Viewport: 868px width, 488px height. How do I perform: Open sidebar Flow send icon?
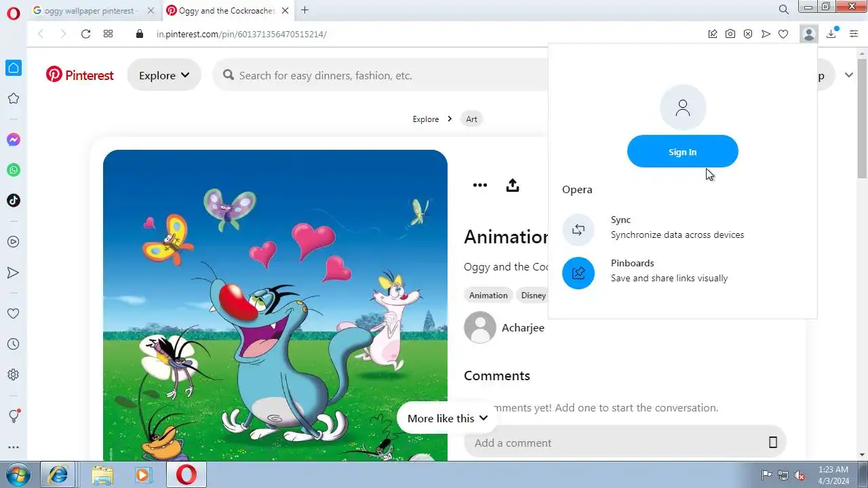point(13,272)
